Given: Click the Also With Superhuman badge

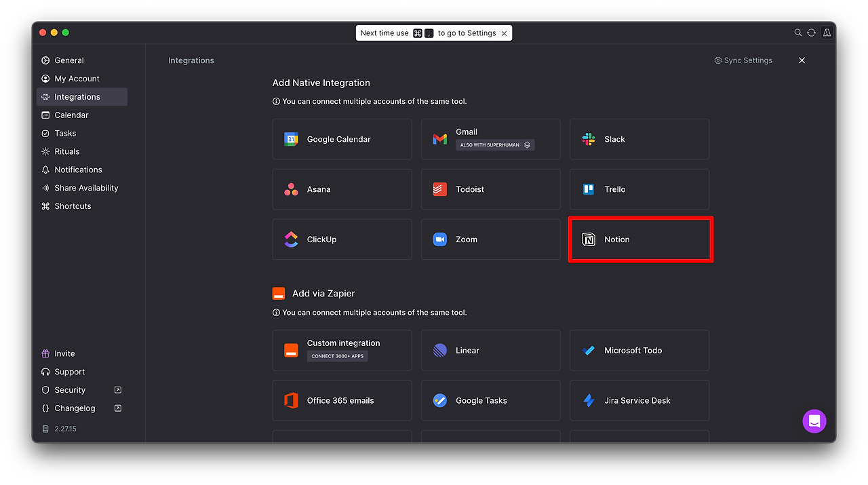Looking at the screenshot, I should click(x=495, y=145).
